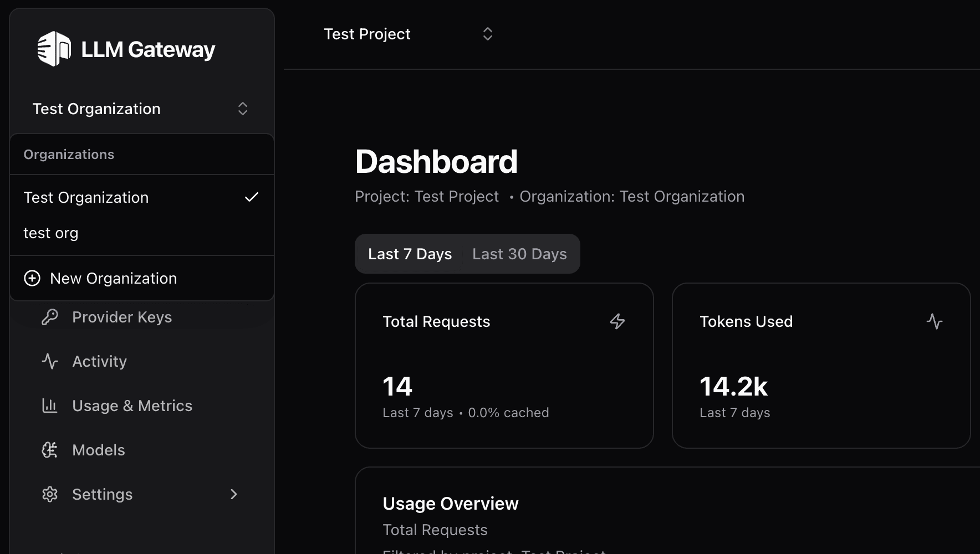Open the Provider Keys menu entry

coord(121,316)
